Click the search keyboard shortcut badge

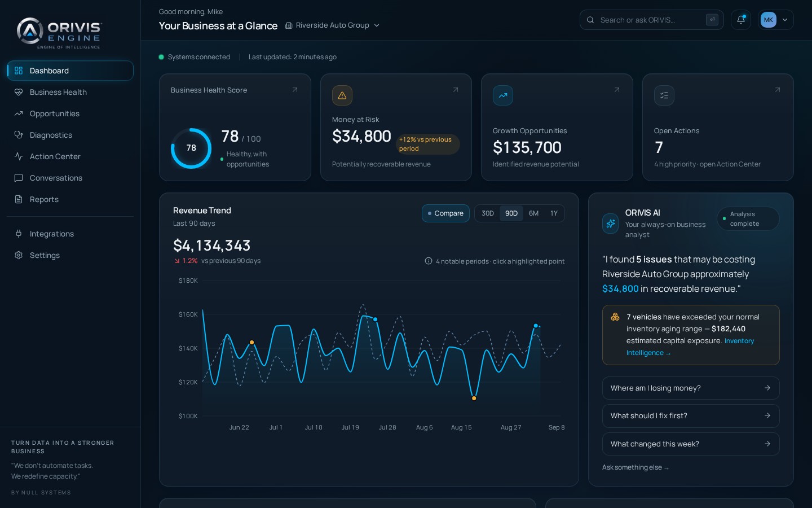pos(712,20)
